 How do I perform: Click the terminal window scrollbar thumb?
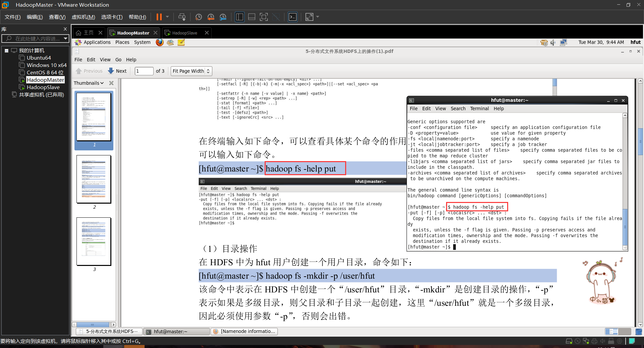(625, 227)
